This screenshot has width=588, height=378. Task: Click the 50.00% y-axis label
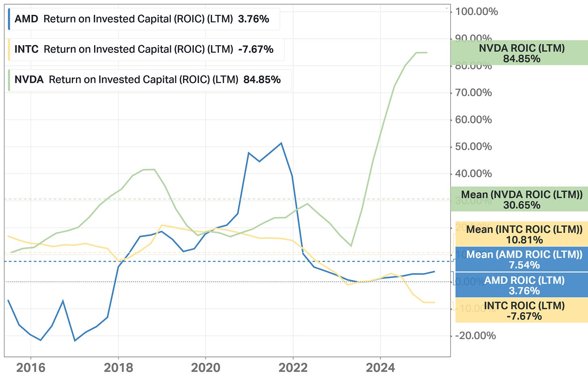point(473,146)
